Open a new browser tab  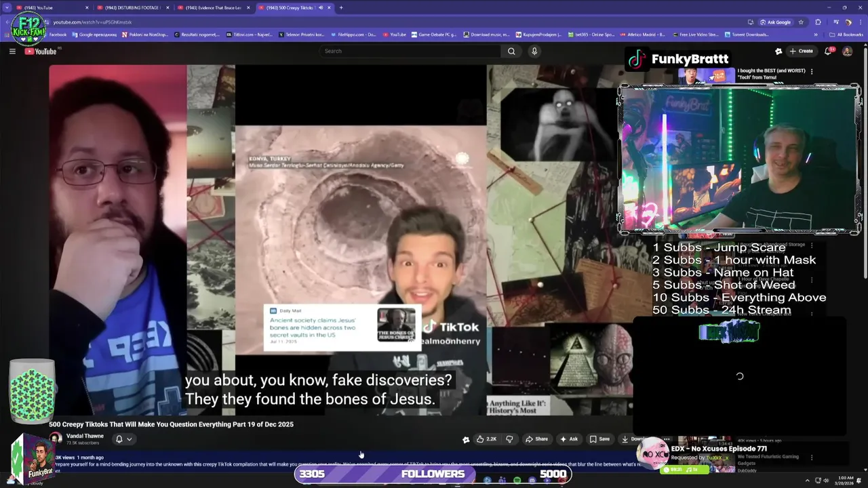point(341,7)
